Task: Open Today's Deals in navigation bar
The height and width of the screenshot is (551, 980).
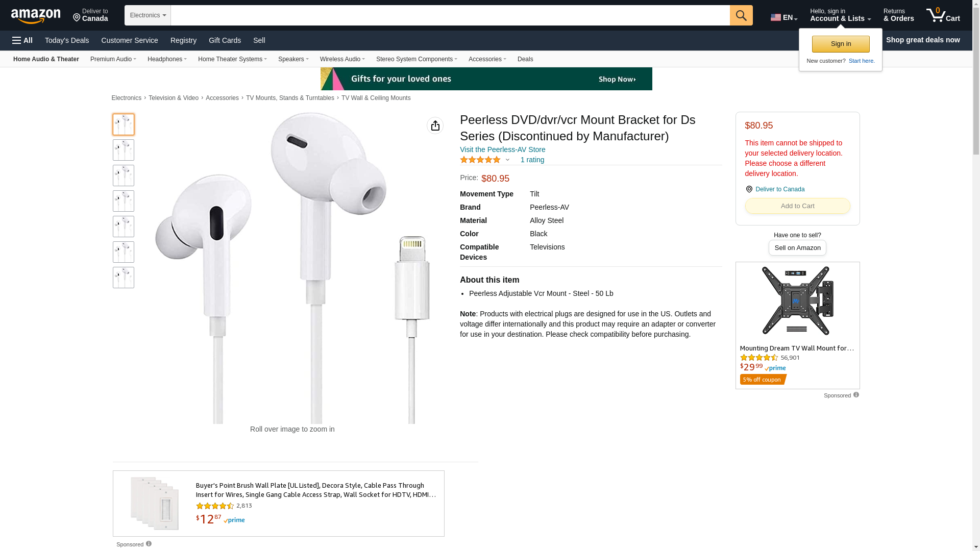Action: click(67, 40)
